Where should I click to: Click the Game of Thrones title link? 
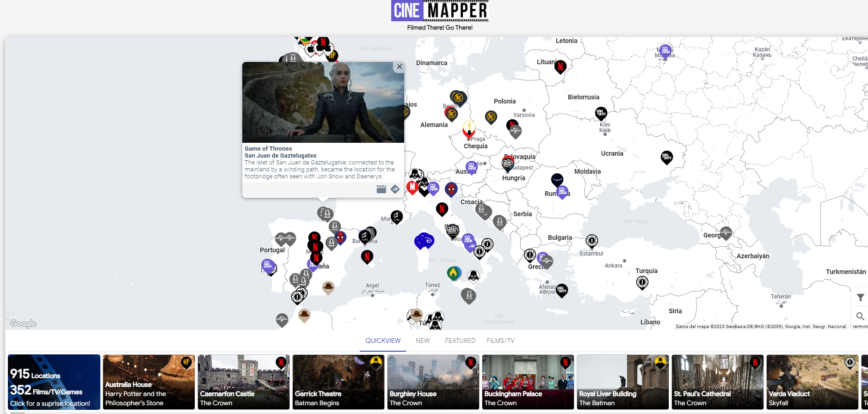(268, 149)
